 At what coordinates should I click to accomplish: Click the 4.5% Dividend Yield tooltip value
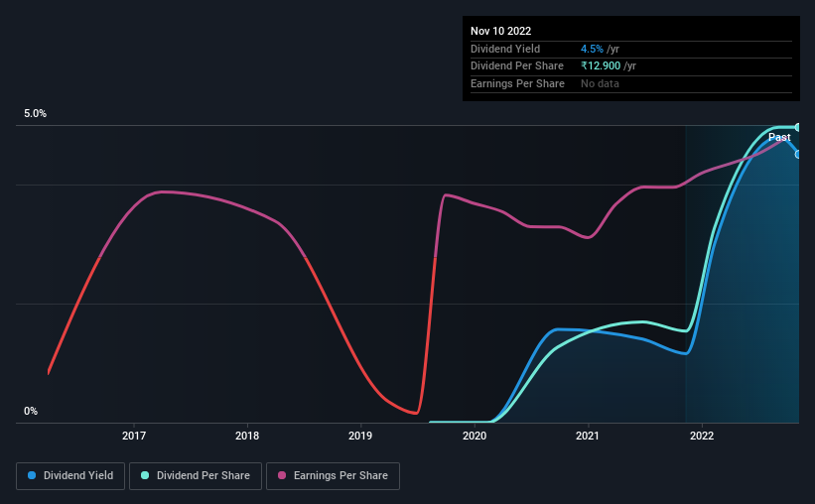(x=592, y=49)
